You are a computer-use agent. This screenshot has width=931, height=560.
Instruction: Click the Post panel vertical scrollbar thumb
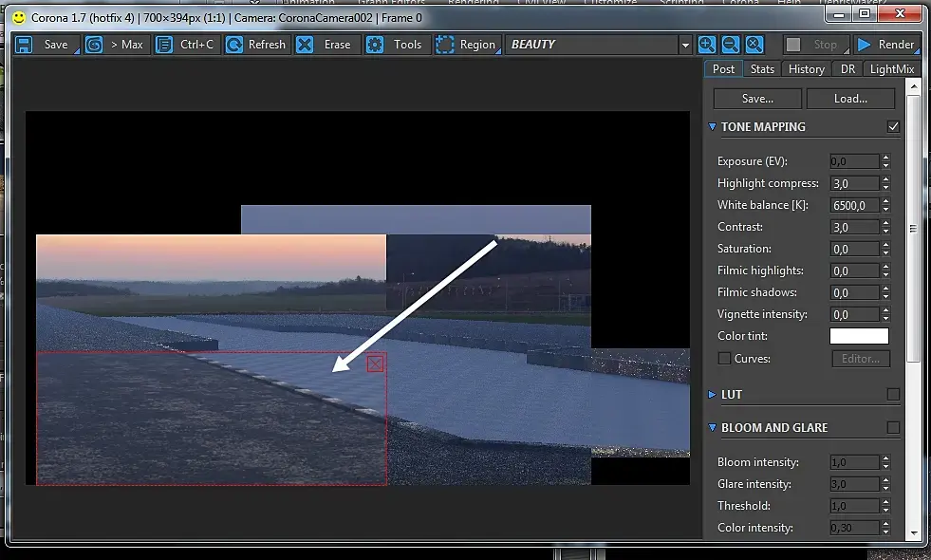pyautogui.click(x=914, y=229)
